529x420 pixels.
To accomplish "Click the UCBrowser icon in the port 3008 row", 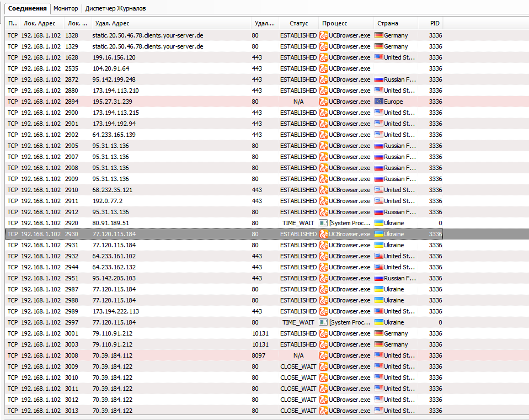I will click(x=324, y=355).
